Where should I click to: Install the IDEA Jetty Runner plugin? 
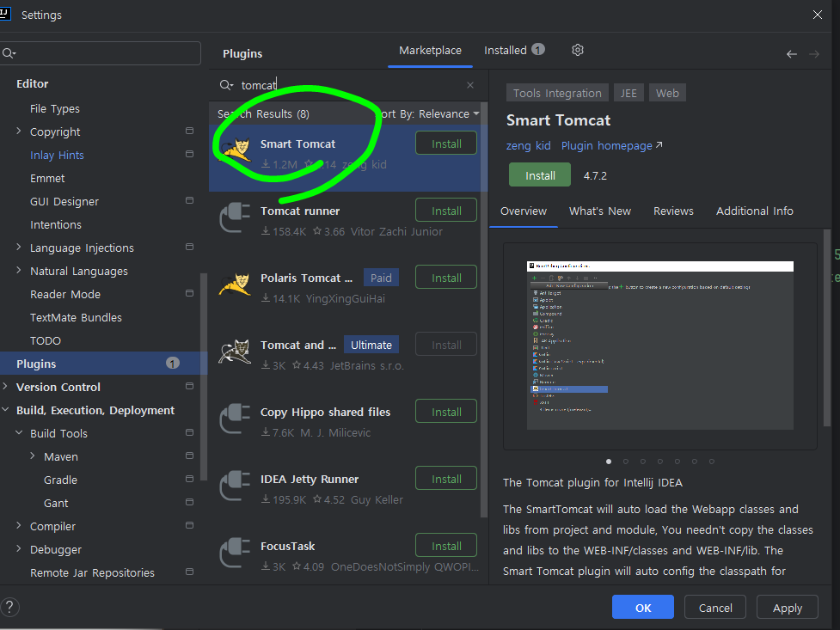(x=446, y=479)
